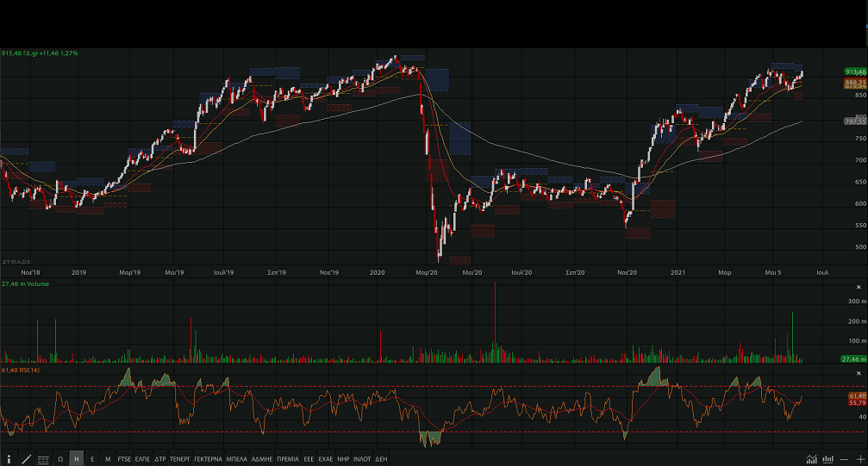Viewport: 868px width, 466px height.
Task: Open the ΓΕΚΤΕΡΝΑ symbol shortcut
Action: point(208,459)
